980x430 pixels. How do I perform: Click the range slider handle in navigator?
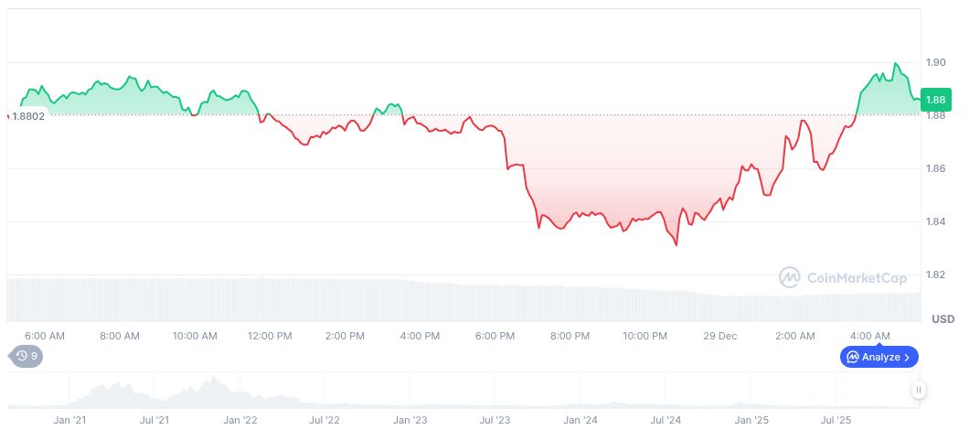[x=918, y=391]
